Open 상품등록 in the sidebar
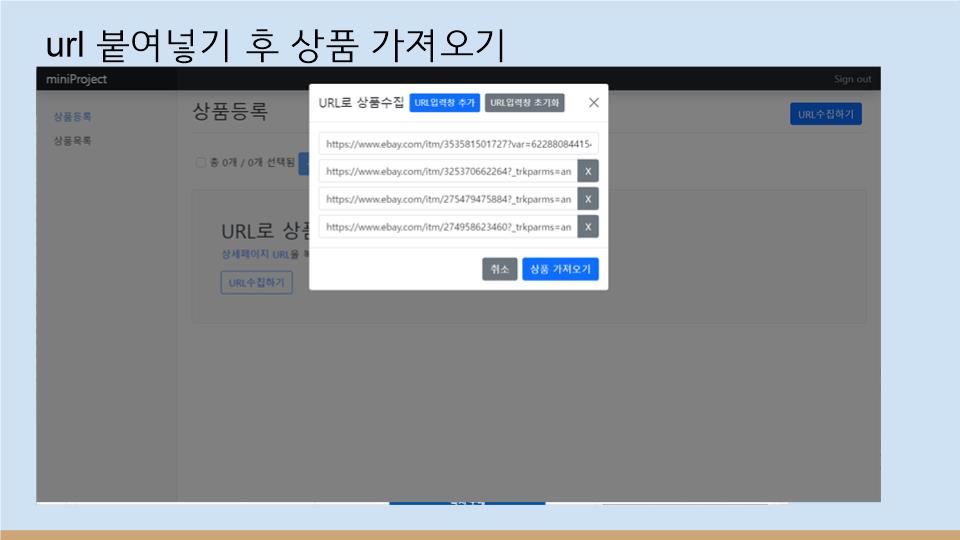Image resolution: width=960 pixels, height=540 pixels. pos(72,116)
